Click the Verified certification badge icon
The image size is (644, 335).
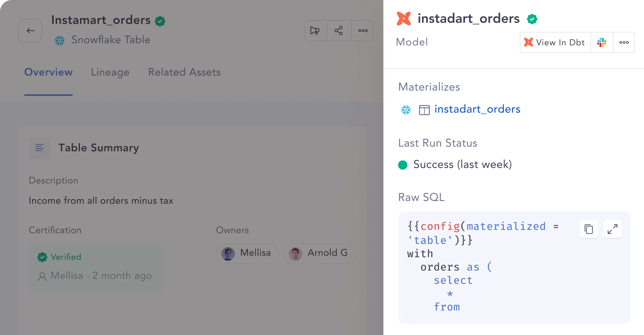point(42,257)
